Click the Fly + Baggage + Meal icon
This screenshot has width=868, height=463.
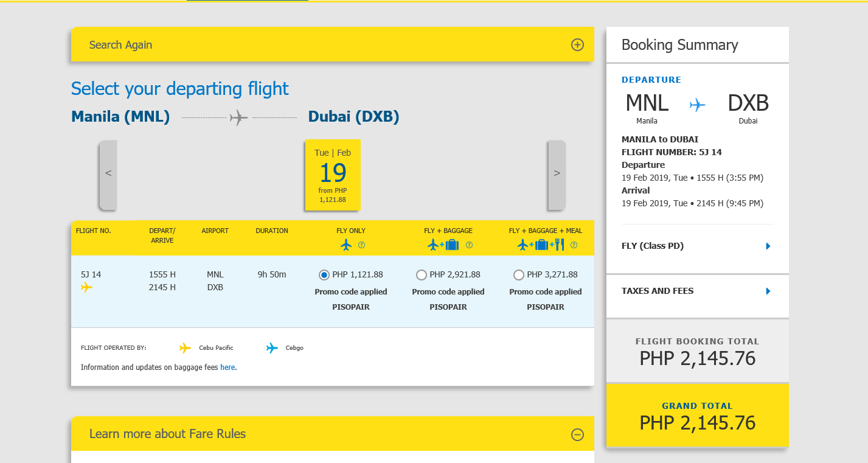541,245
